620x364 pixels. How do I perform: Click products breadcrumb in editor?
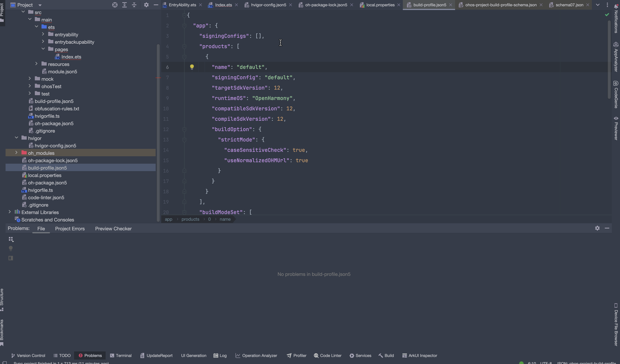190,219
